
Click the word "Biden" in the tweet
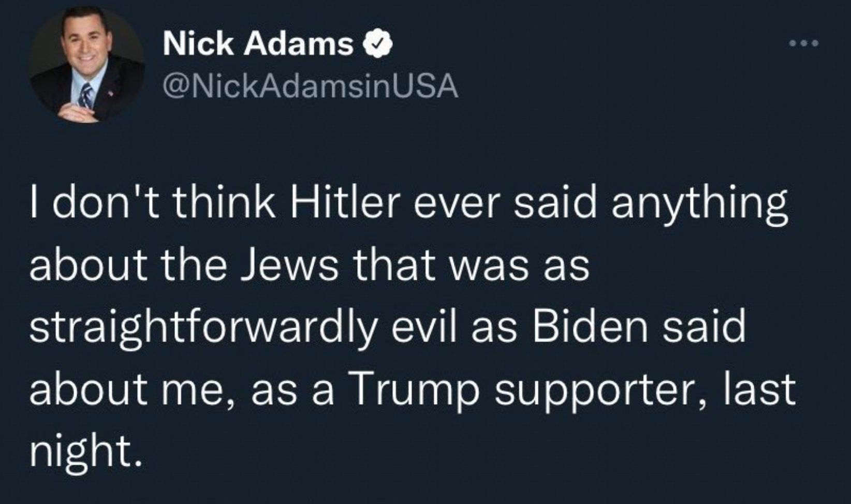point(590,327)
